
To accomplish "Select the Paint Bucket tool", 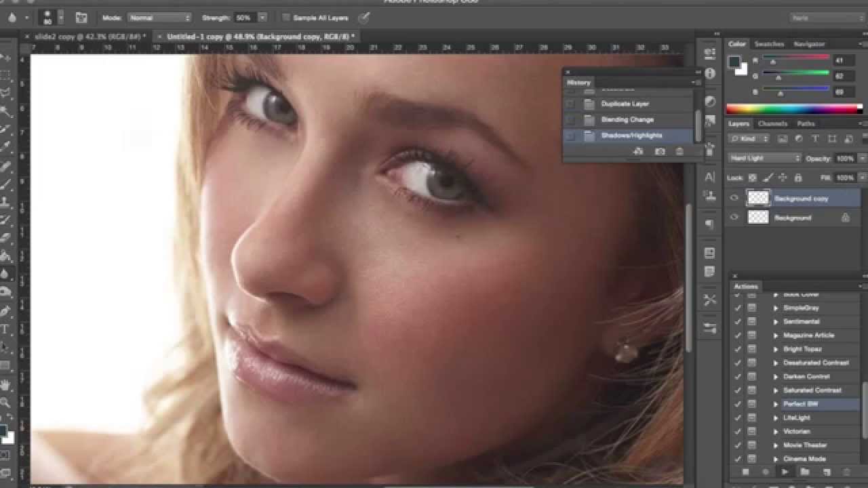I will [x=5, y=256].
